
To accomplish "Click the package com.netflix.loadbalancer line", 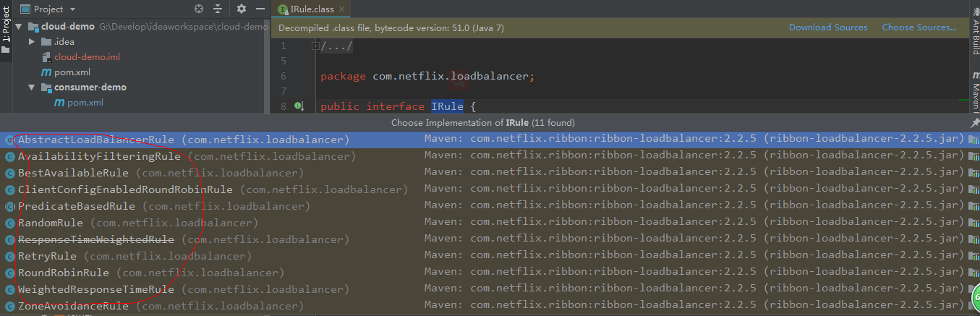I will (x=427, y=76).
